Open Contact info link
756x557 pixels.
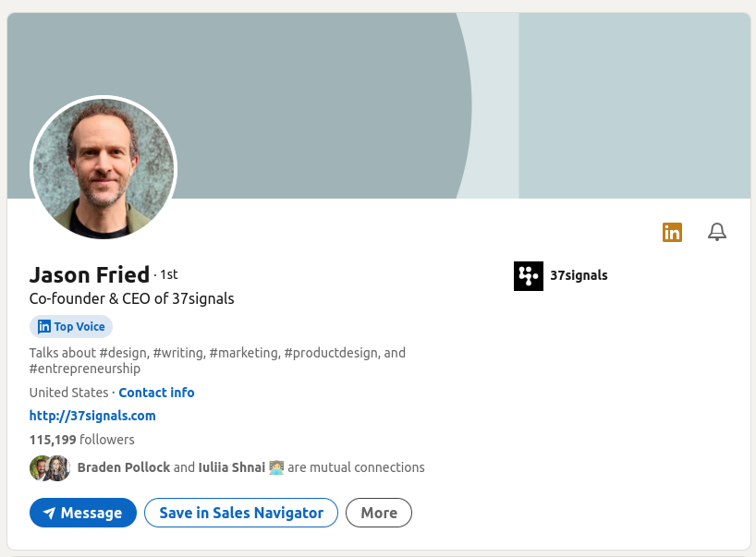[x=156, y=393]
